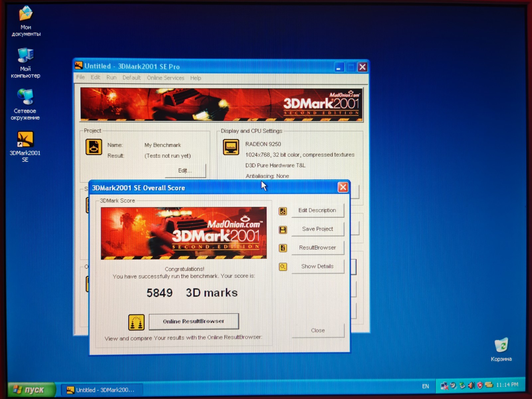Click the 'My Benchmark' project name
Image resolution: width=532 pixels, height=399 pixels.
(x=163, y=145)
